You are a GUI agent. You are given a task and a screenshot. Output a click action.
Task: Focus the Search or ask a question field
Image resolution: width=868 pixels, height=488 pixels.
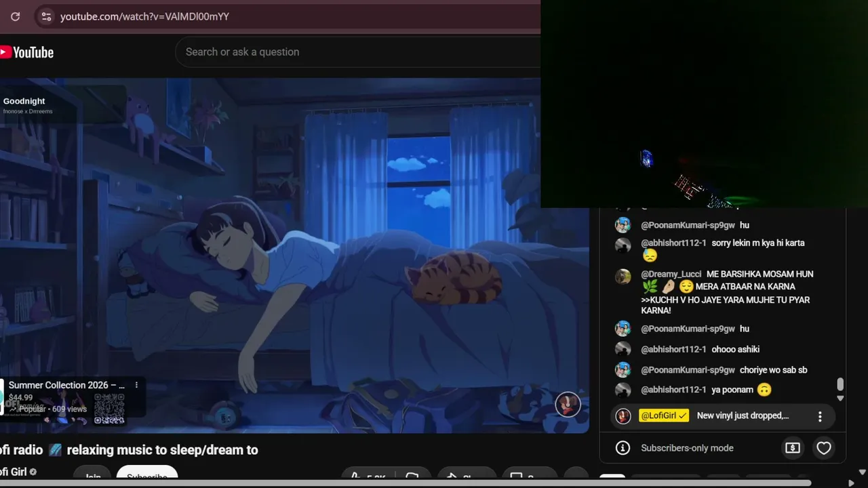coord(358,52)
